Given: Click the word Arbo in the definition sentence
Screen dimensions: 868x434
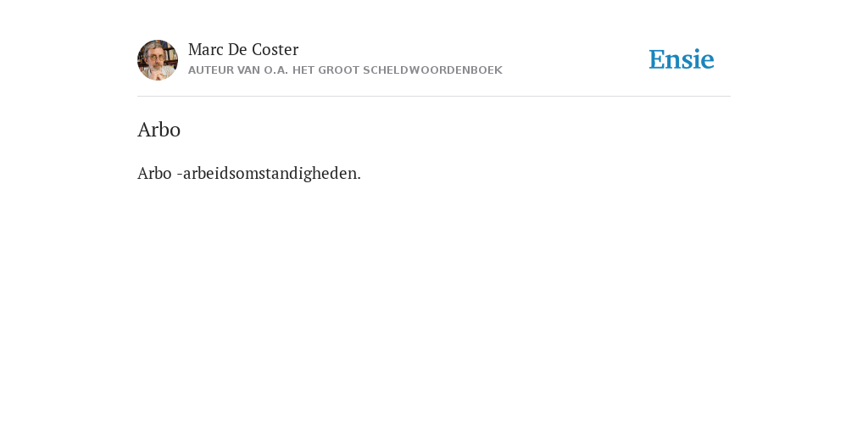Looking at the screenshot, I should pyautogui.click(x=154, y=173).
